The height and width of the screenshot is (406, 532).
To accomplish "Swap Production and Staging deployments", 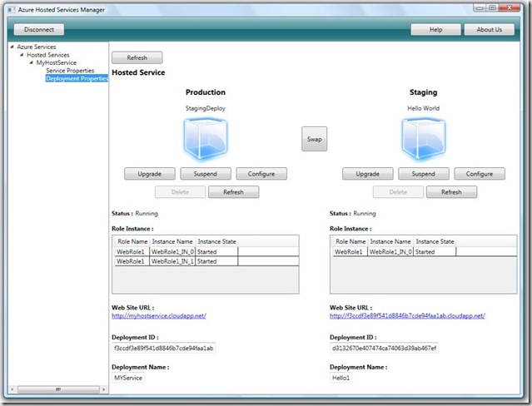I will point(314,139).
